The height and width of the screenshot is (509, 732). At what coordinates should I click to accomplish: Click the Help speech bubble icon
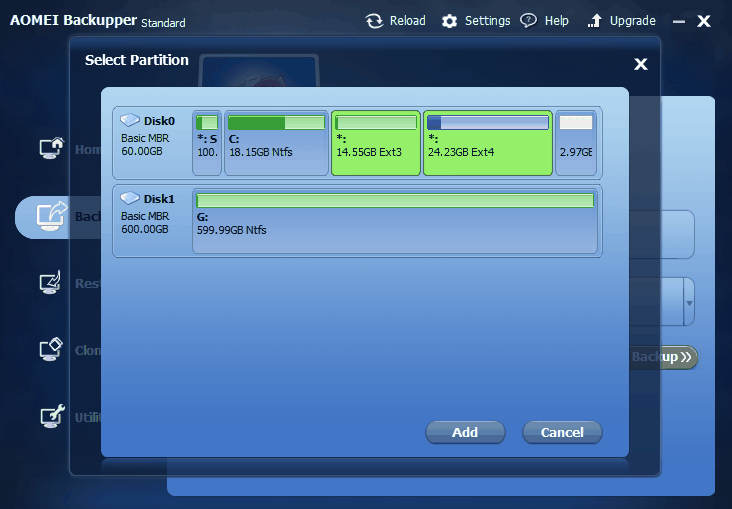528,21
